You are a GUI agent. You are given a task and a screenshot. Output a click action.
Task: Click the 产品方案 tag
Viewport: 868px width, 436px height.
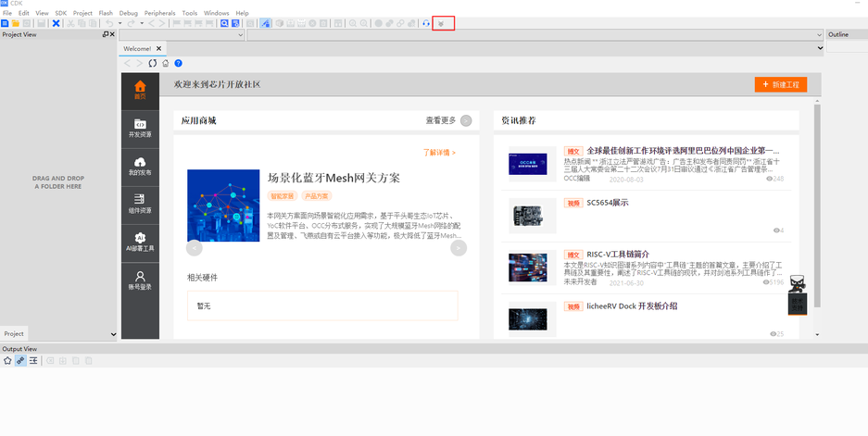click(x=317, y=196)
